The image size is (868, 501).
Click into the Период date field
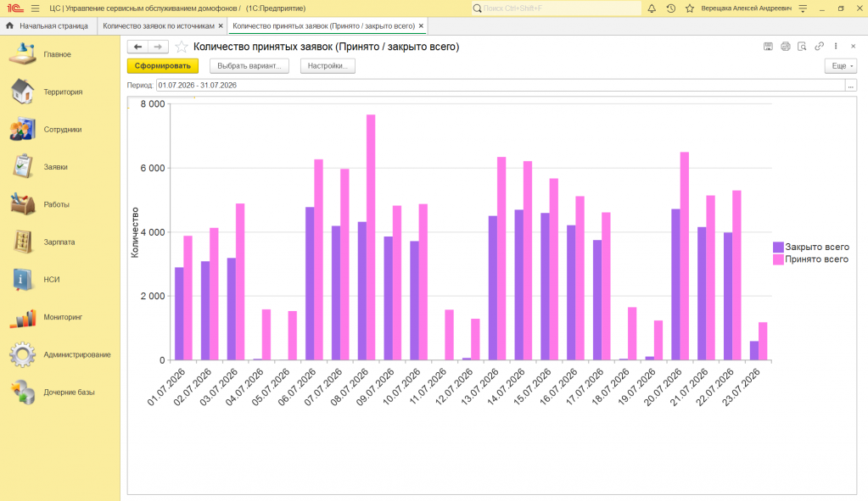501,85
